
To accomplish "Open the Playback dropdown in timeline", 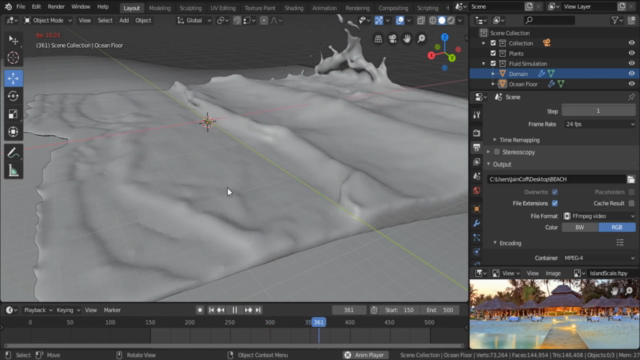I will [38, 310].
